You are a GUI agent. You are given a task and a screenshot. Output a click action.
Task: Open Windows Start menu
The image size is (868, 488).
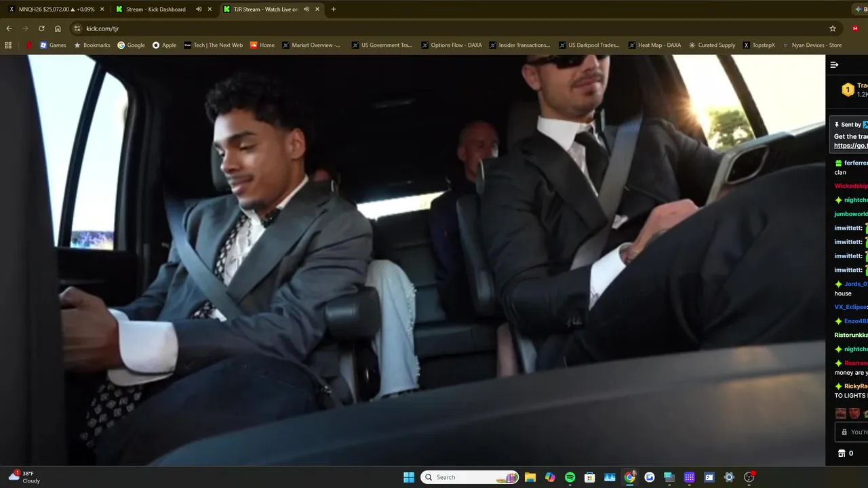pyautogui.click(x=409, y=477)
